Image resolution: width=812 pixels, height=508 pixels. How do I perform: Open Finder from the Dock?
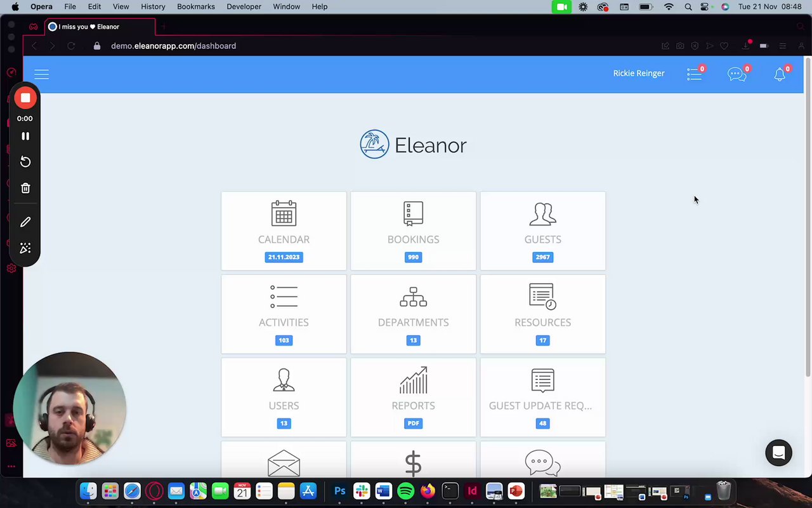(x=88, y=491)
